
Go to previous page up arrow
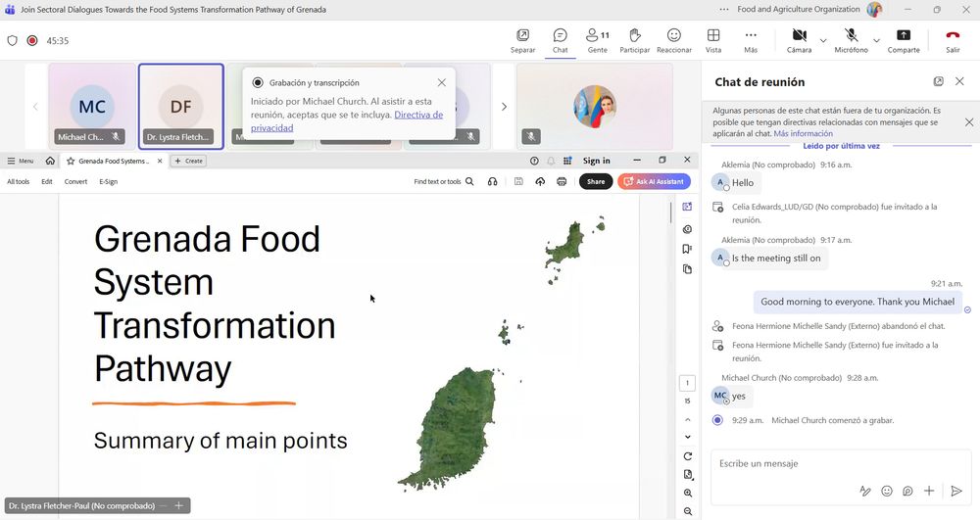688,419
